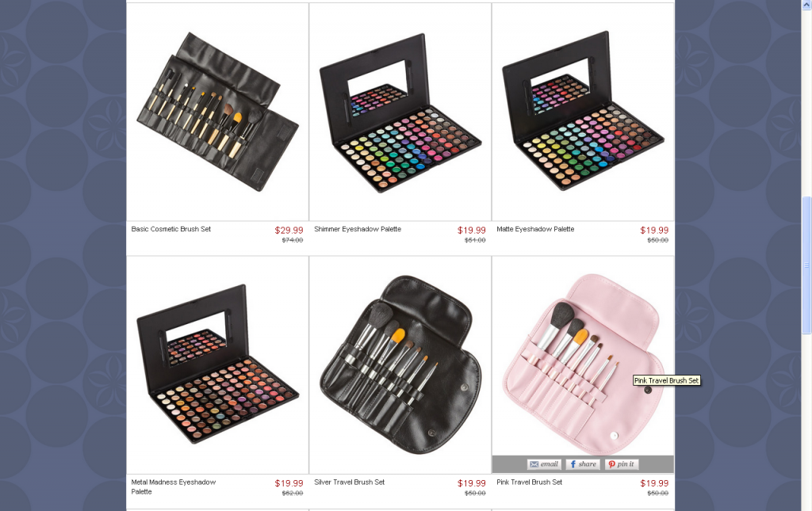This screenshot has width=812, height=511.
Task: Open the Matte Eyeshadow Palette image
Action: coord(583,112)
